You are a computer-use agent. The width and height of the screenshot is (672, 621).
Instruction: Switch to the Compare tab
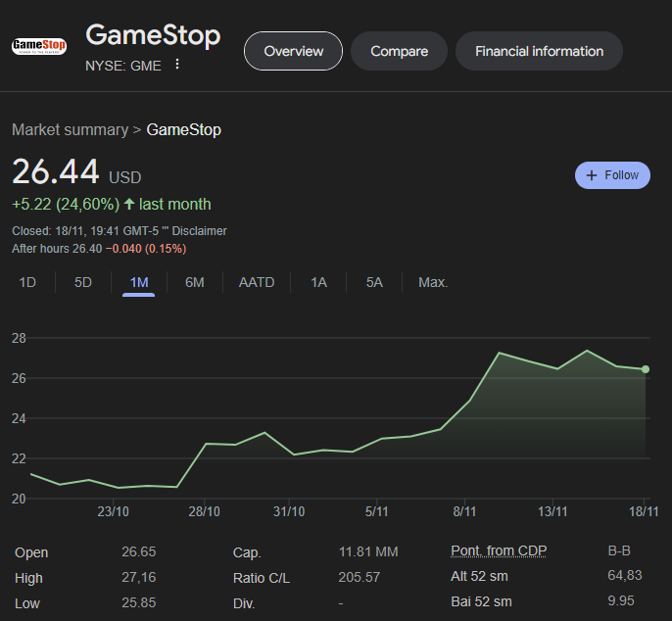pos(399,51)
